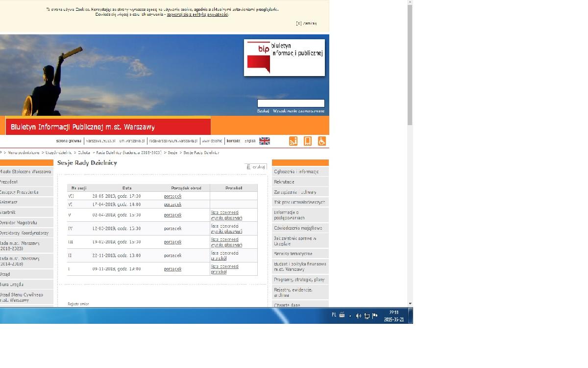Open porządek link for session V
This screenshot has width=588, height=368.
pos(172,215)
